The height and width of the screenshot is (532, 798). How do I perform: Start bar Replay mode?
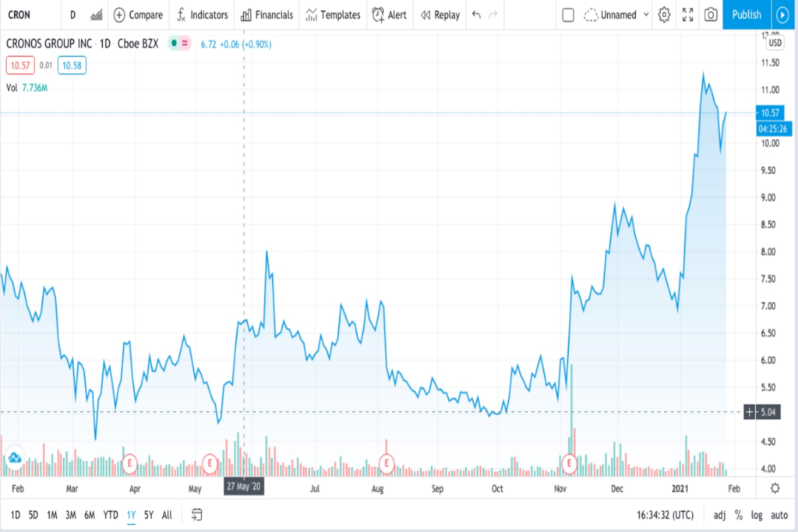[x=440, y=15]
